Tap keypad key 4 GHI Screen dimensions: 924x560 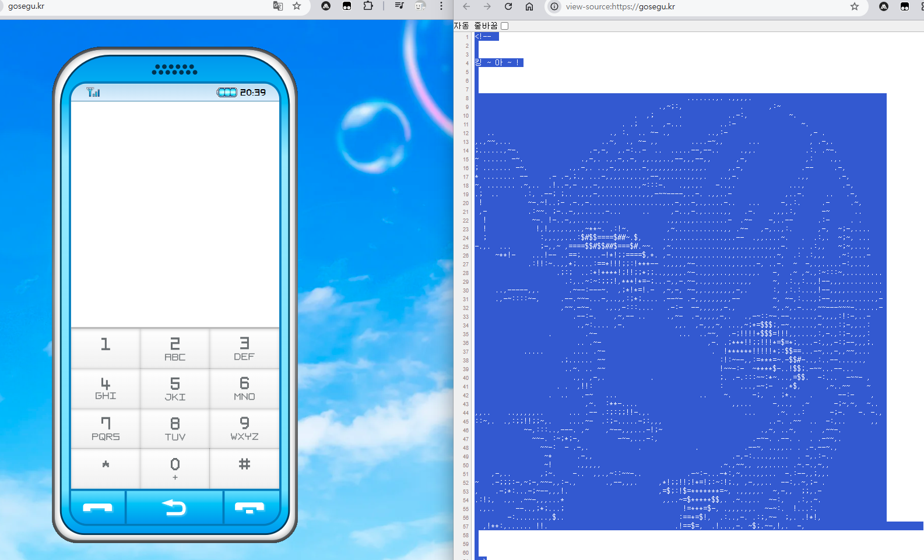tap(106, 389)
